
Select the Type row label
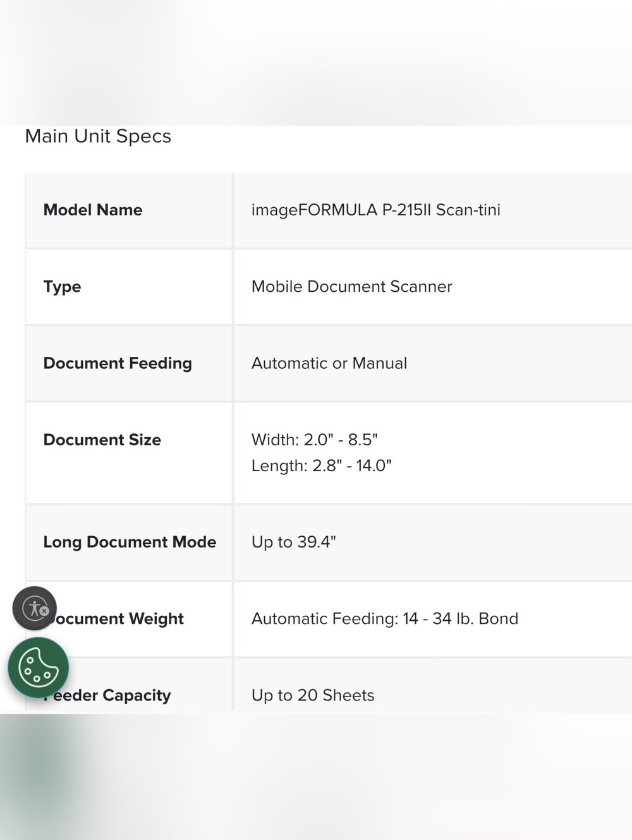(62, 287)
